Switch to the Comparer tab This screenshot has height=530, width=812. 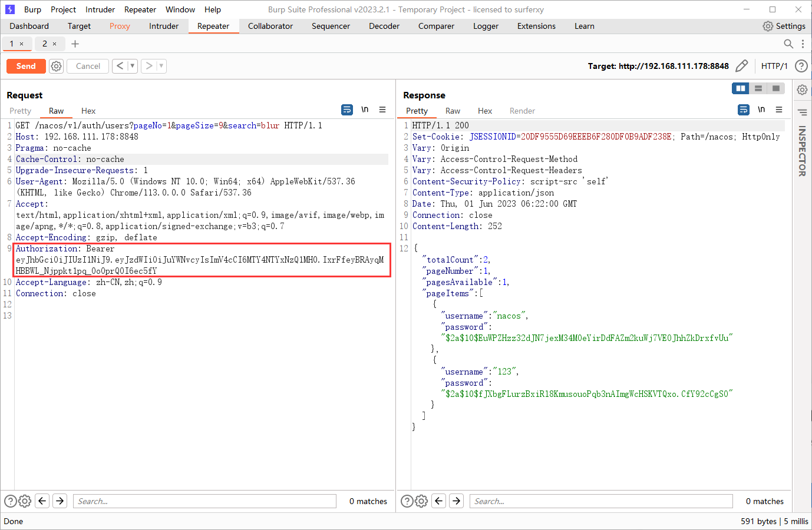436,26
